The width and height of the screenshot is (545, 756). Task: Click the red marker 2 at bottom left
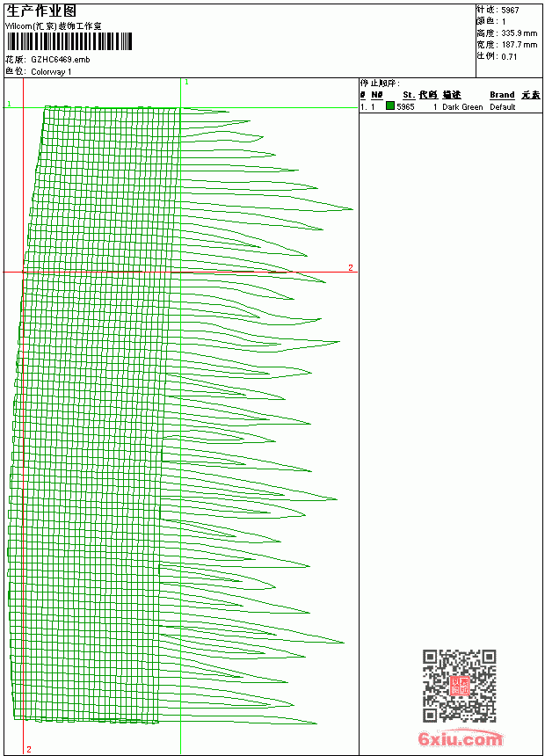(x=29, y=749)
